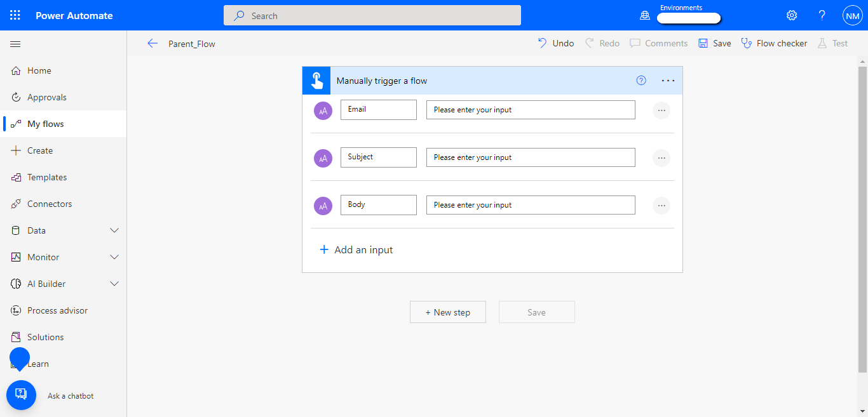Click the Manually trigger a flow header
Viewport: 868px width, 417px height.
pos(492,81)
